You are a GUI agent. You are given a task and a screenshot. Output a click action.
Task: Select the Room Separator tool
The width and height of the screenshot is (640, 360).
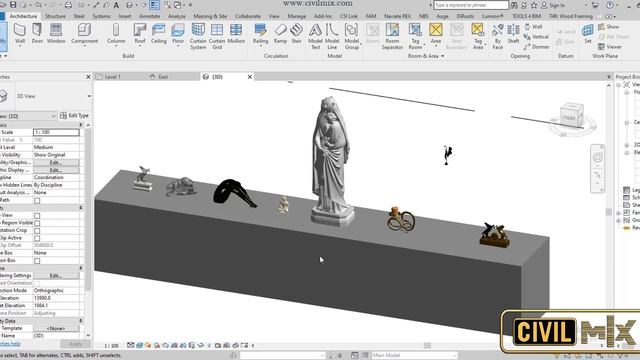[x=392, y=36]
